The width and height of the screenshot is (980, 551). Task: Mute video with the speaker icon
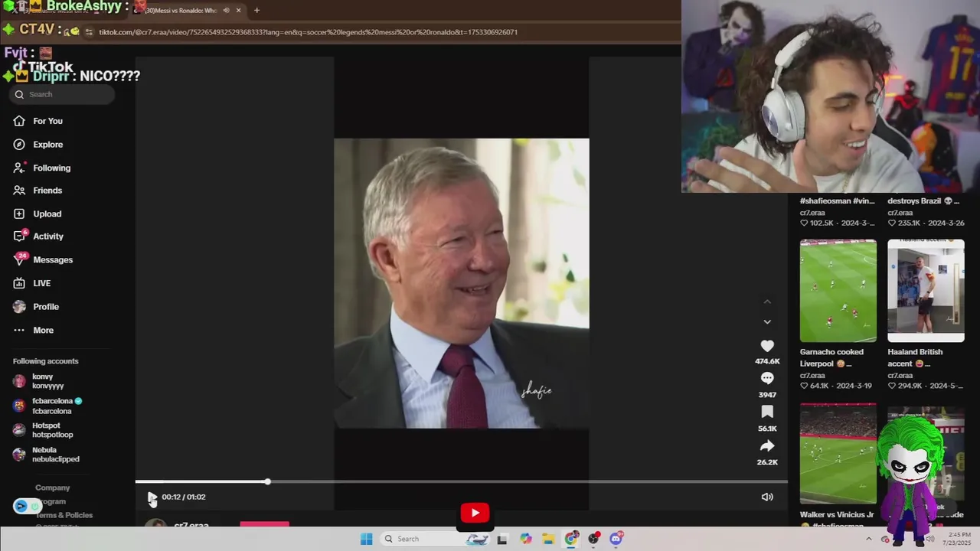pyautogui.click(x=767, y=497)
